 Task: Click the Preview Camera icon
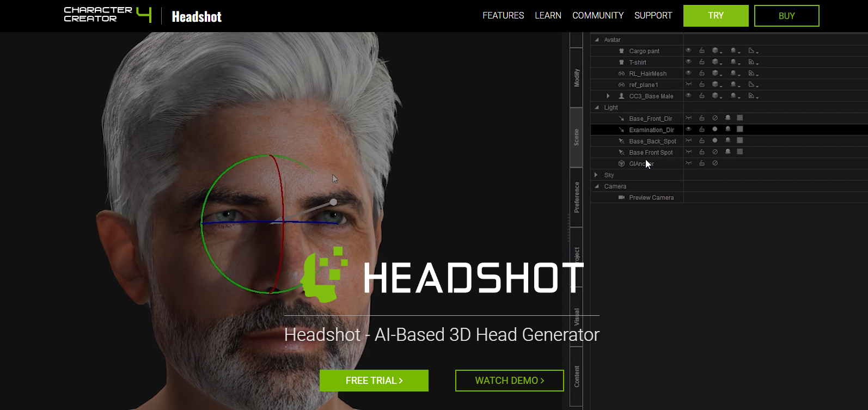621,198
